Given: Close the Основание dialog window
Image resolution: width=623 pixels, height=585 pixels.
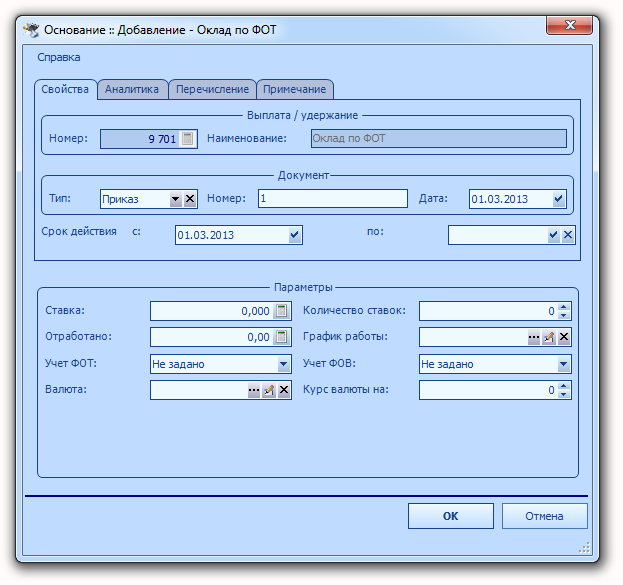Looking at the screenshot, I should (x=569, y=25).
